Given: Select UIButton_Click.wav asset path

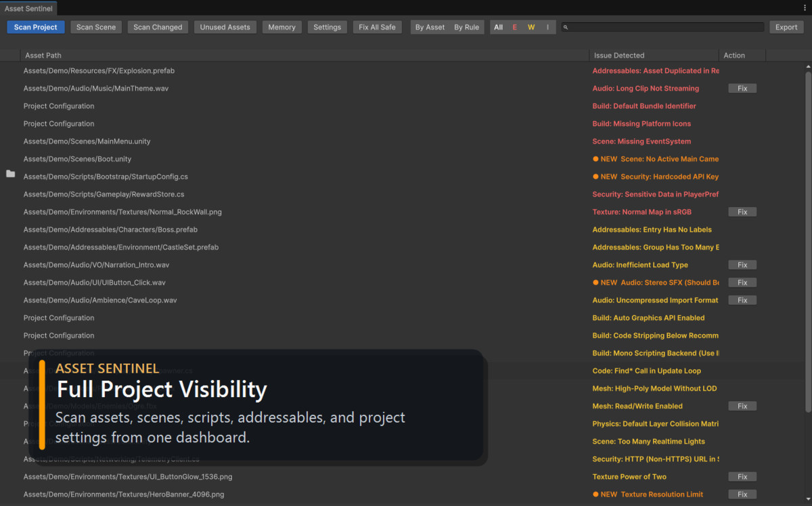Looking at the screenshot, I should coord(94,283).
